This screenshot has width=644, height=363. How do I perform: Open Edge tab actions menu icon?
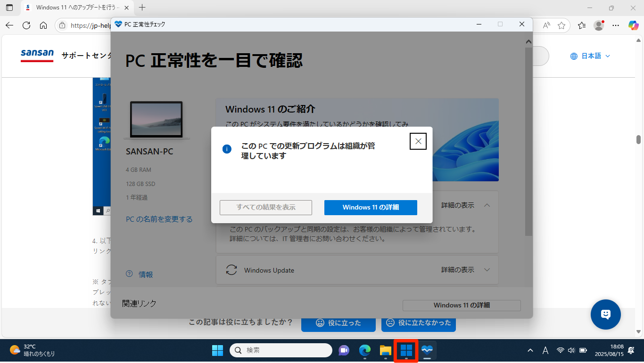(9, 8)
